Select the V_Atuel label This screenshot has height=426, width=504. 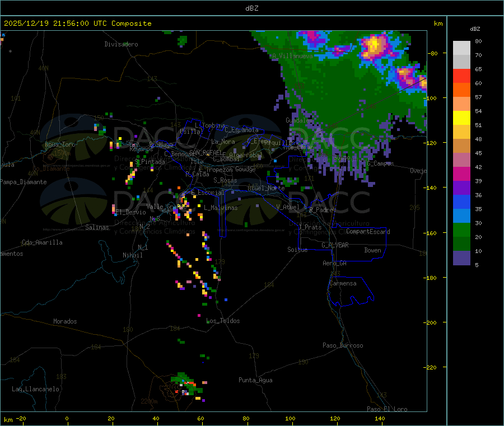click(288, 207)
